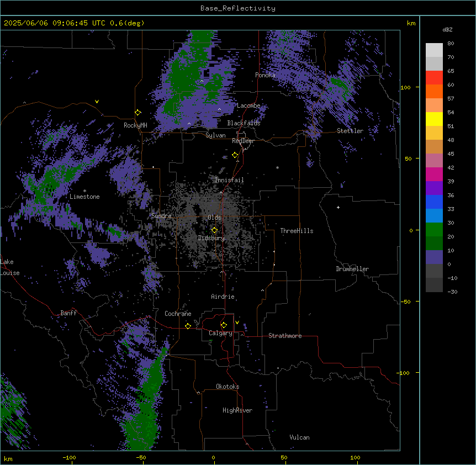Click the -100 tick label on vertical axis
Screen dimensions: 476x465
pyautogui.click(x=404, y=373)
